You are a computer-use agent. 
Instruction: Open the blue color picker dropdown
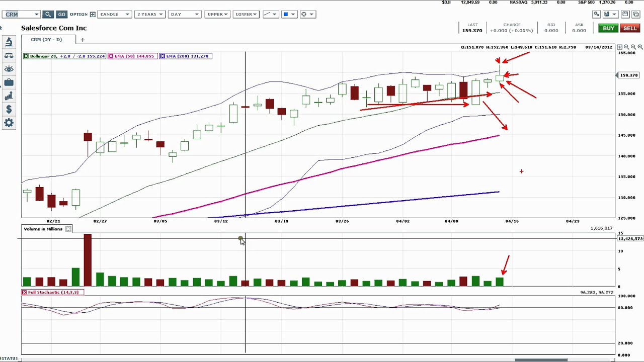(x=288, y=14)
